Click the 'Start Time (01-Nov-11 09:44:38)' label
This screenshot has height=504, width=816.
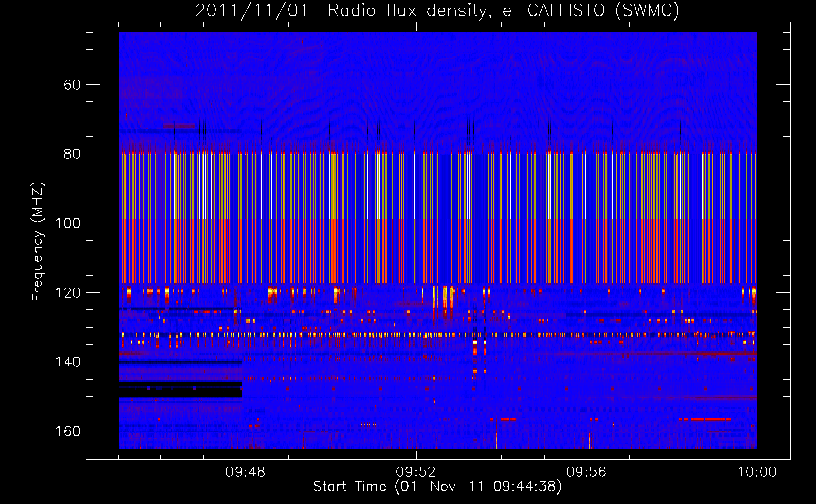point(437,487)
